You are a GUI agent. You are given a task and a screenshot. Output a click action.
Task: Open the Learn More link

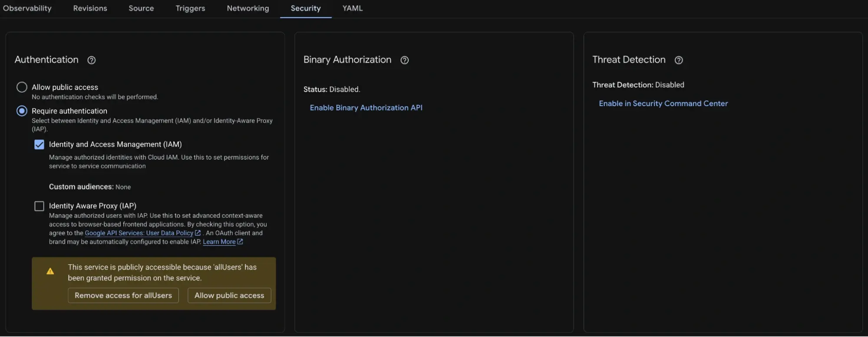point(219,242)
